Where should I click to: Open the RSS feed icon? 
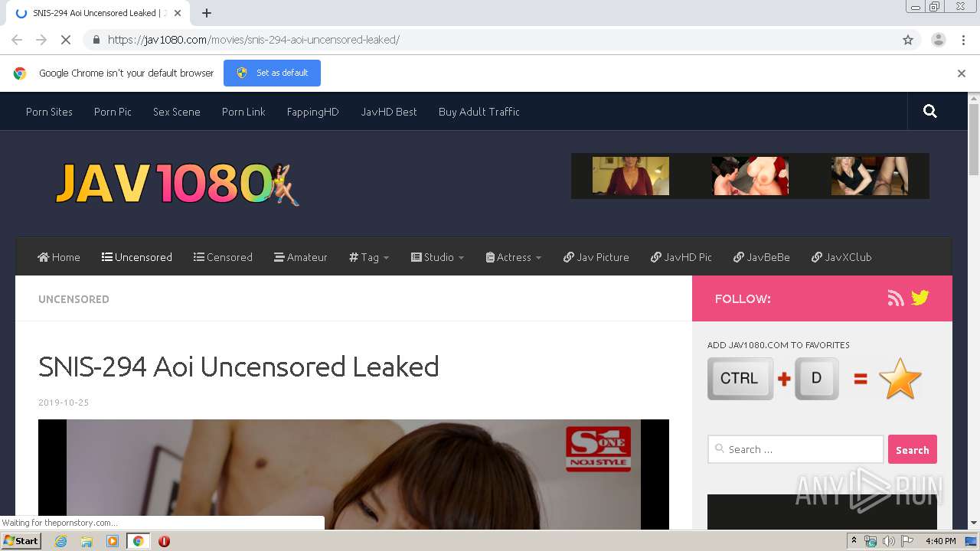[x=895, y=298]
